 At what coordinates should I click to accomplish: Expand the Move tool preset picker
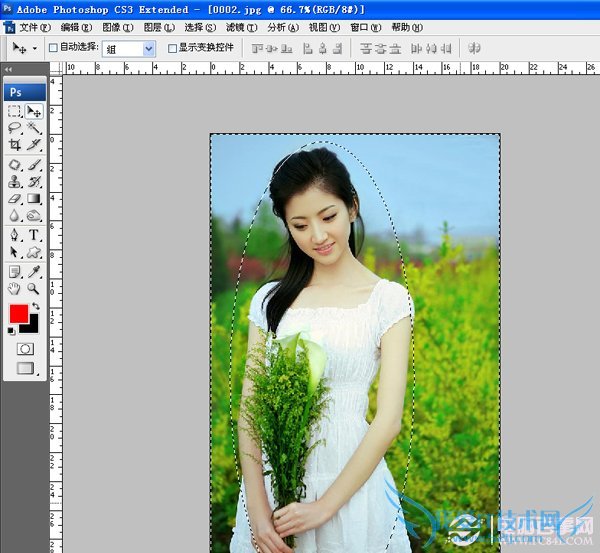pos(35,48)
